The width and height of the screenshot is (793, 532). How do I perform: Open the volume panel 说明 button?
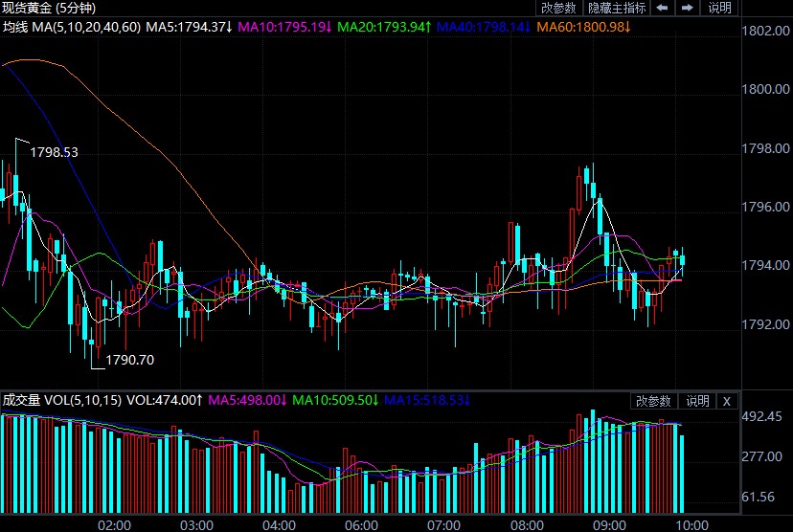coord(698,401)
